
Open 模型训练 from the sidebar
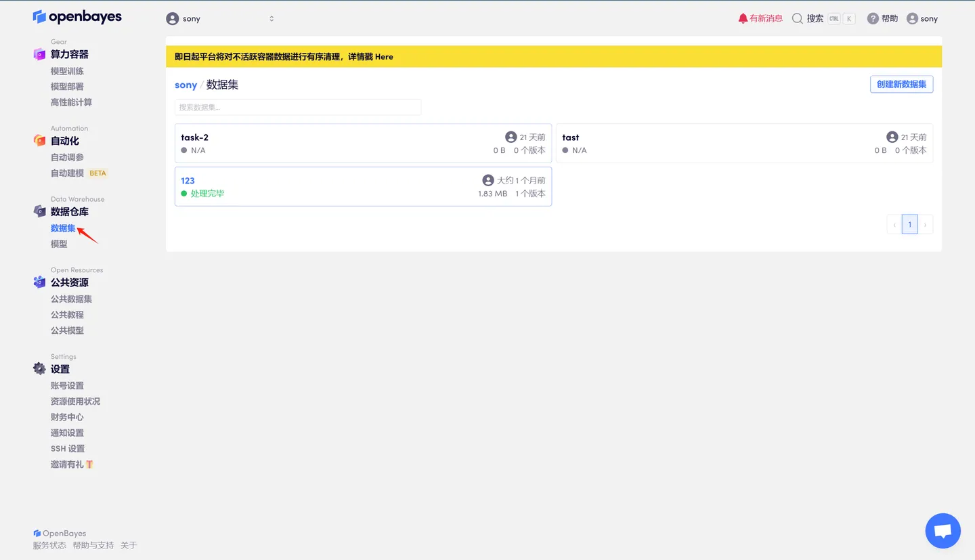tap(67, 70)
